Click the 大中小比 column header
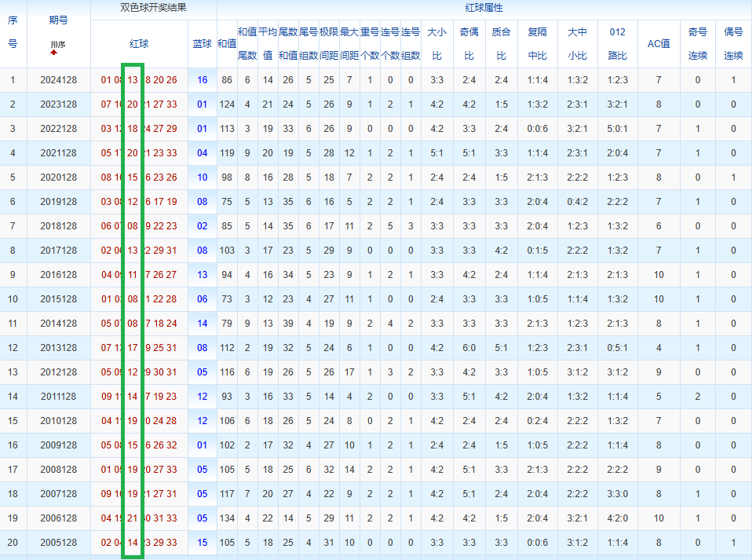Image resolution: width=756 pixels, height=560 pixels. coord(577,44)
